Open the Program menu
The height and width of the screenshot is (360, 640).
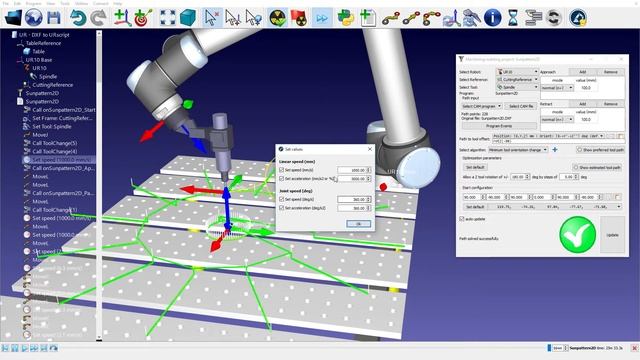pyautogui.click(x=33, y=3)
